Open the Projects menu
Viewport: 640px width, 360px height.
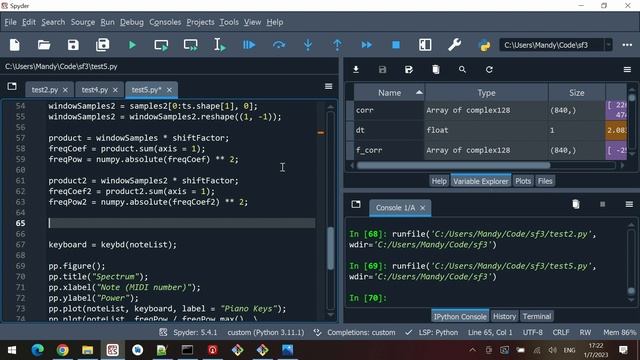pyautogui.click(x=200, y=22)
